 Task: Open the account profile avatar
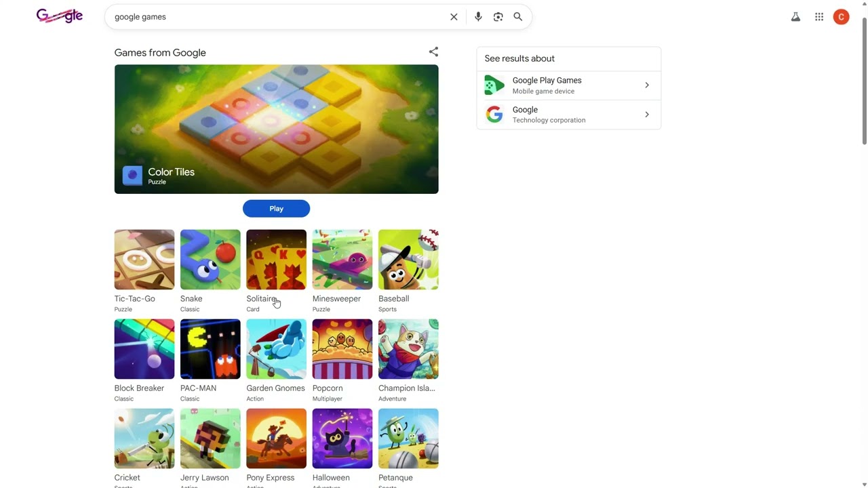841,17
